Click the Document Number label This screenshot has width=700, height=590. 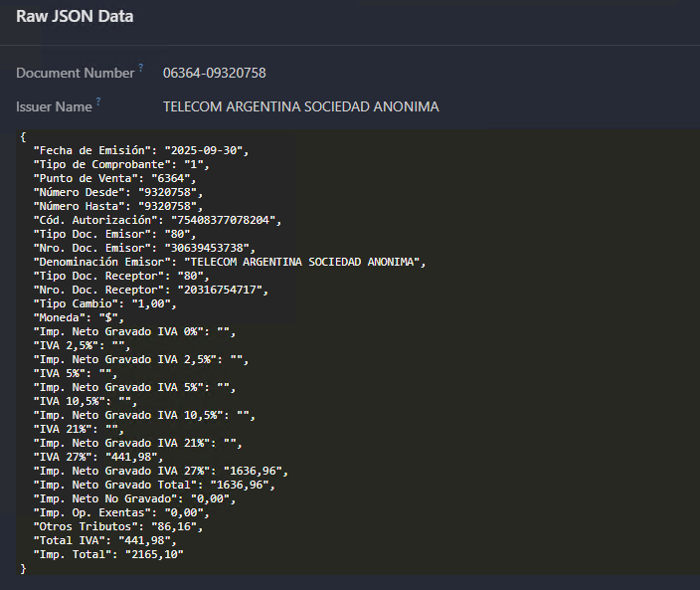[x=75, y=74]
